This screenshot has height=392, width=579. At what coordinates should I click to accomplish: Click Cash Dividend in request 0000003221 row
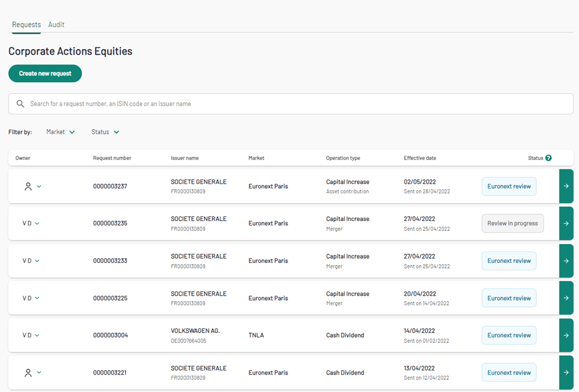[x=345, y=373]
